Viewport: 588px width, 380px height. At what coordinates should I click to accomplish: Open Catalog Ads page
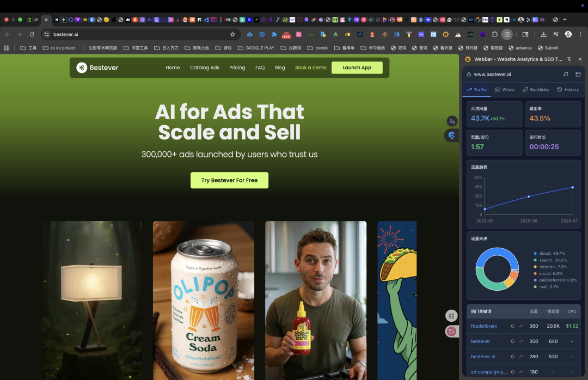click(204, 68)
